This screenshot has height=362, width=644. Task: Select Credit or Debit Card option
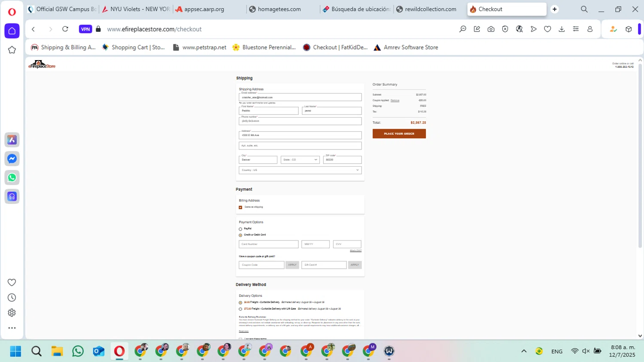click(240, 235)
